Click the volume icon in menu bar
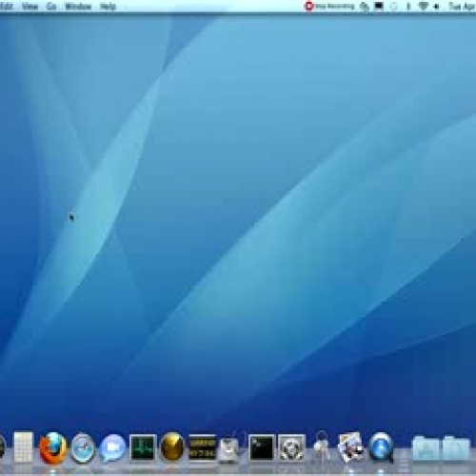Screen dimensions: 476x476 pyautogui.click(x=437, y=7)
